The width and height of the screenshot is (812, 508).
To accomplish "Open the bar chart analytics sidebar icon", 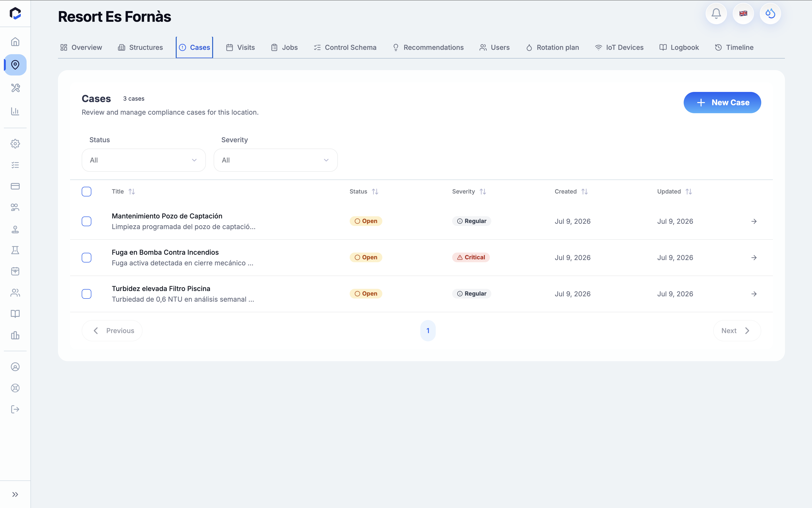I will tap(15, 111).
